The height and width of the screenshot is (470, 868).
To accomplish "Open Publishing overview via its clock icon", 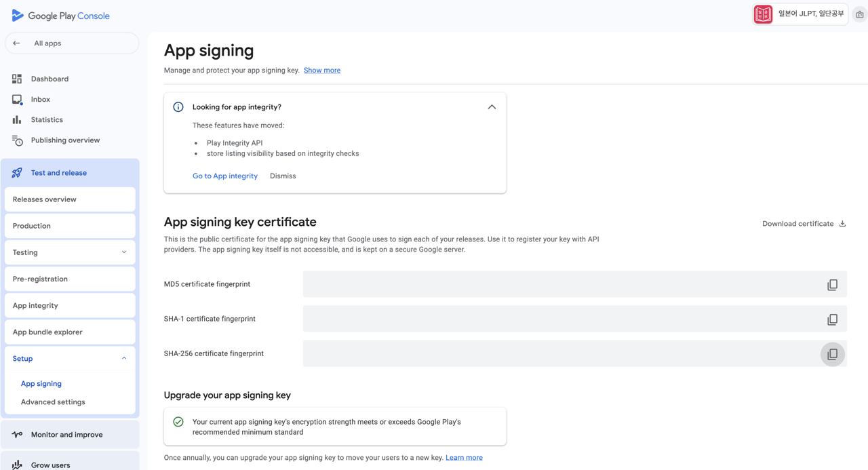I will tap(16, 140).
